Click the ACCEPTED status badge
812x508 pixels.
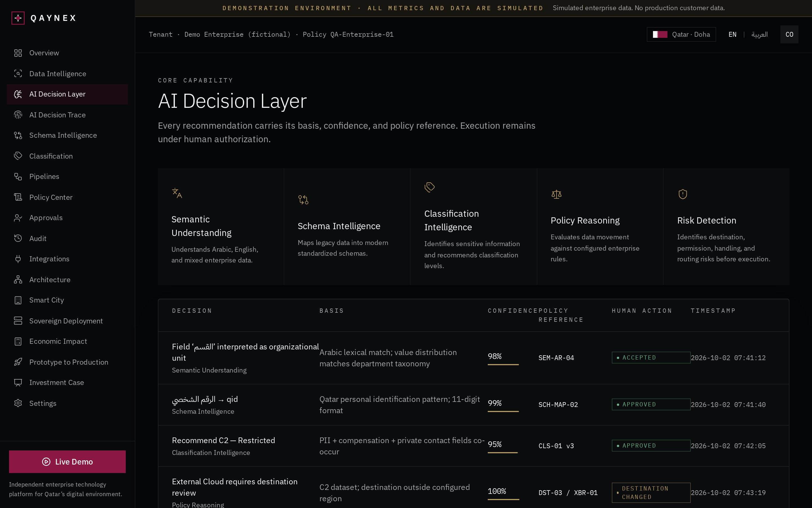point(651,358)
